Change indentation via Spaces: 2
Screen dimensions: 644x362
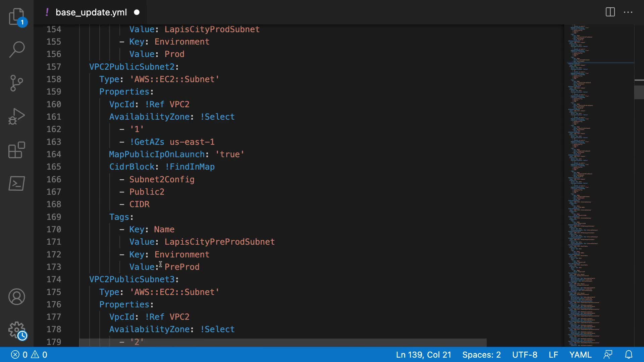(x=481, y=355)
